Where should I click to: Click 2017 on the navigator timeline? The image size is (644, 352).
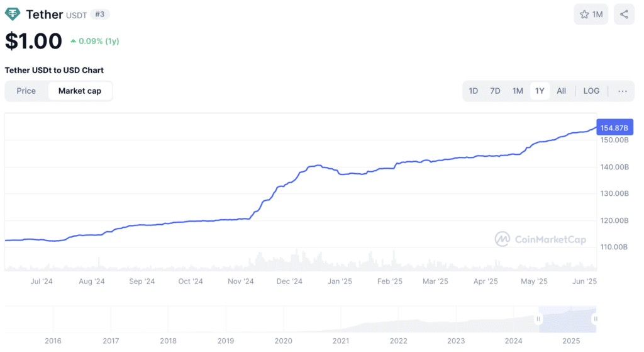click(x=111, y=341)
